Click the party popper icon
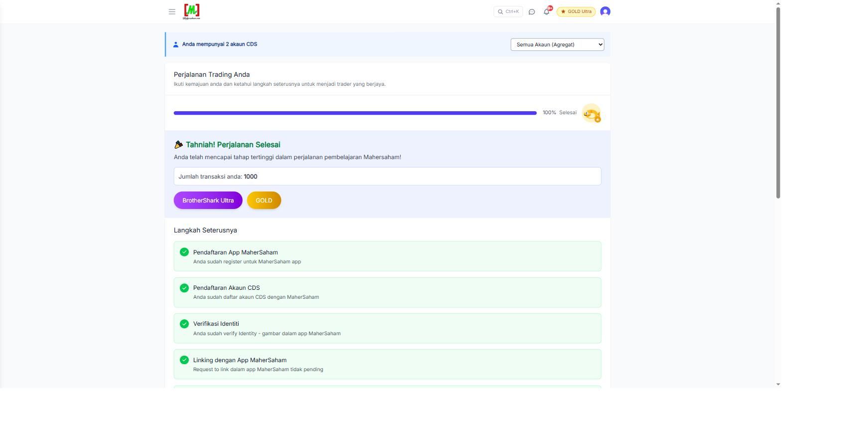 (x=178, y=145)
